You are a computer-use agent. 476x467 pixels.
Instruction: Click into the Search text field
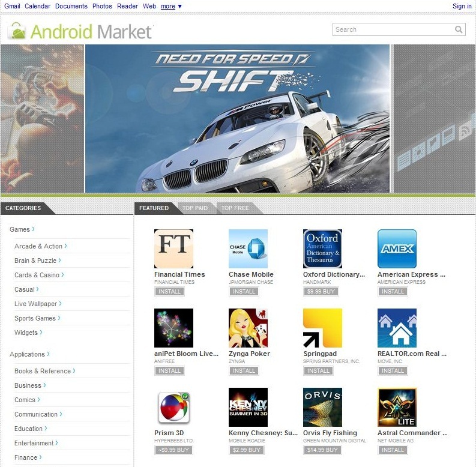pyautogui.click(x=391, y=29)
